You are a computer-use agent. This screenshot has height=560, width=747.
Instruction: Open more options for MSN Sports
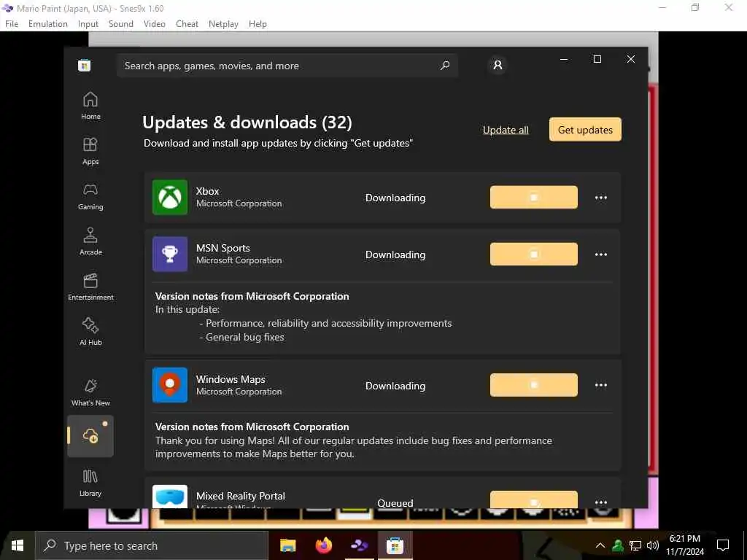coord(601,254)
